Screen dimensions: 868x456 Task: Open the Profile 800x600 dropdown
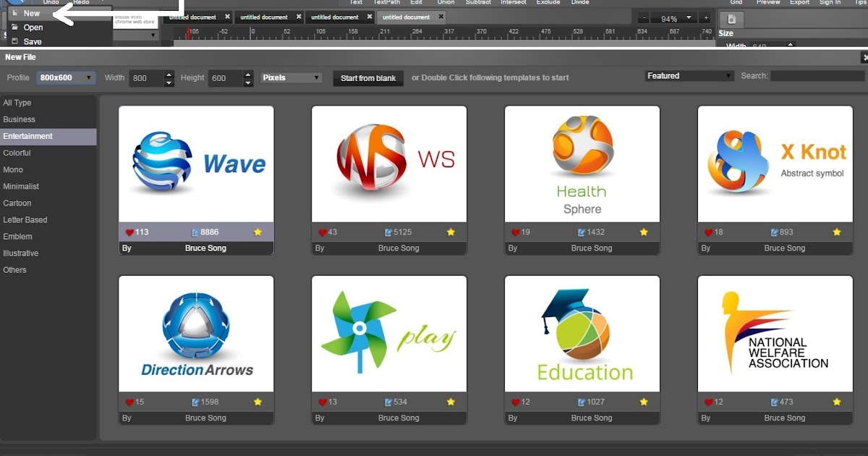[x=67, y=77]
